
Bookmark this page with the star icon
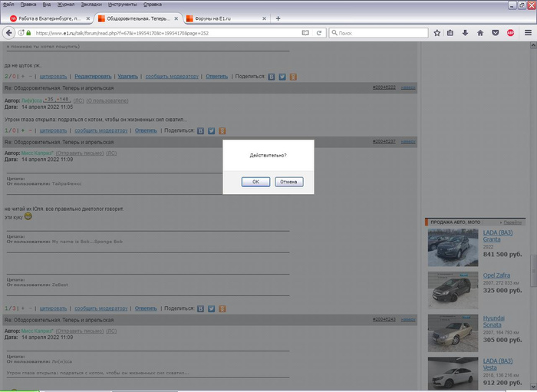(437, 33)
